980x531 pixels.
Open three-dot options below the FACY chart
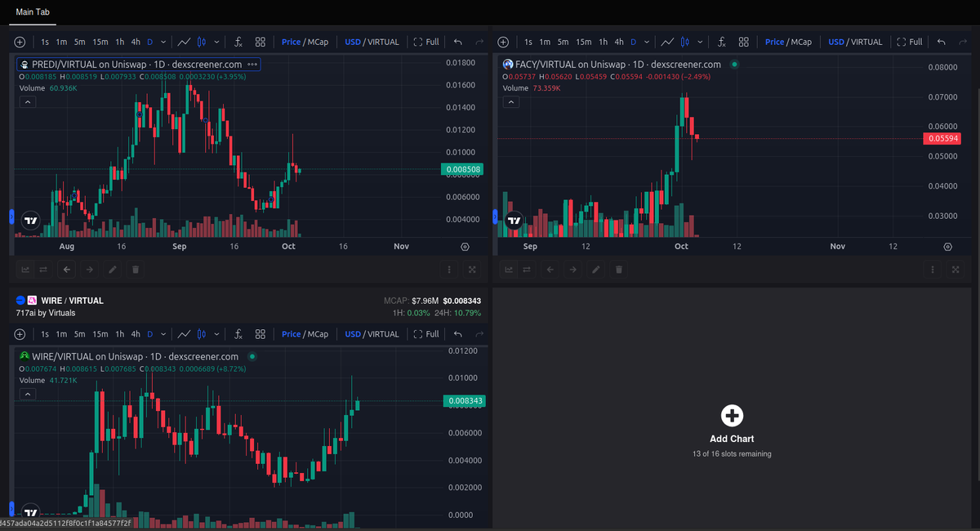933,269
